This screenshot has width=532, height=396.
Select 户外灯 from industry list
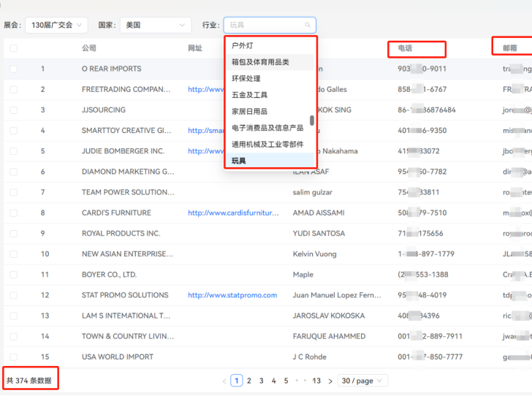click(270, 46)
